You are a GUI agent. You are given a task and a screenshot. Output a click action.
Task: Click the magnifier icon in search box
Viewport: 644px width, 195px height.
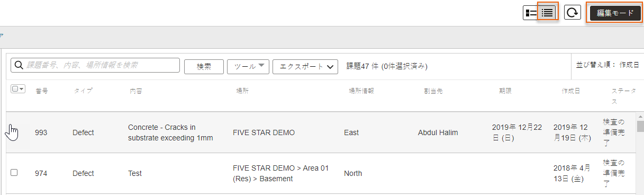pos(19,65)
